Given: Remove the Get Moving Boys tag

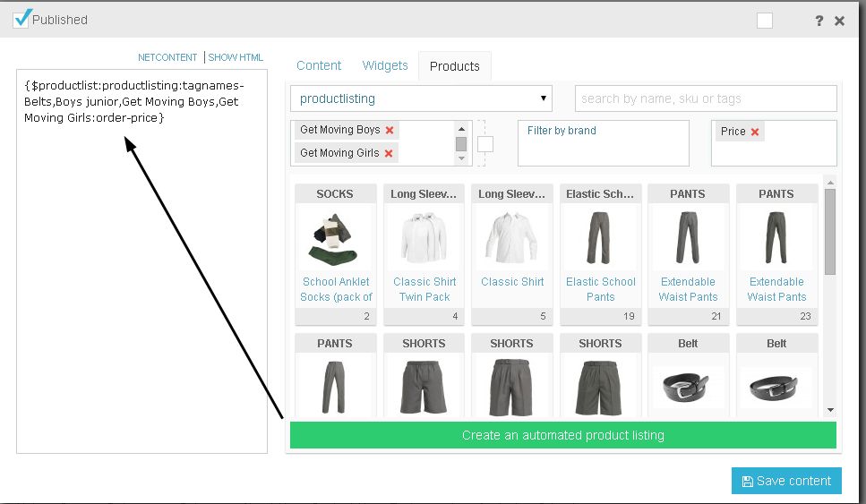Looking at the screenshot, I should (390, 131).
